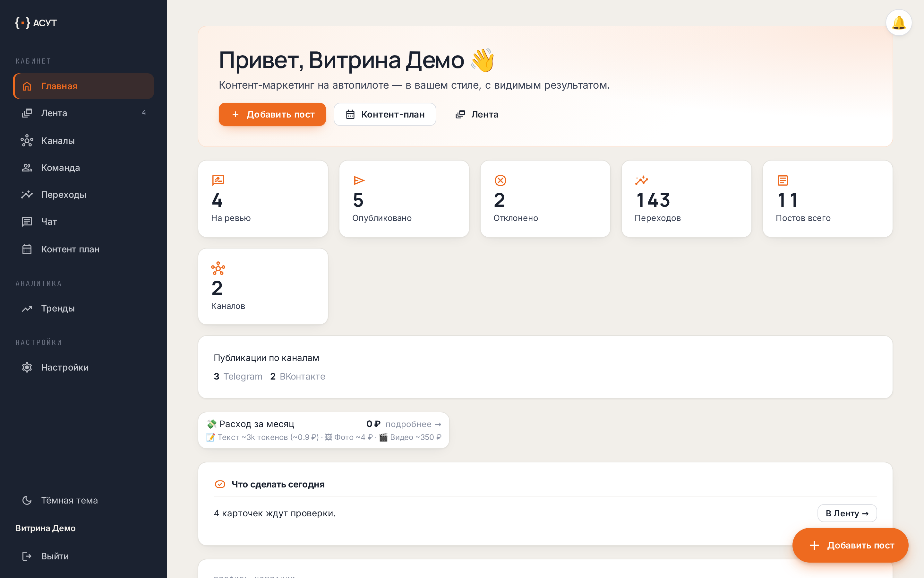Click the Каналы hub icon in sidebar
924x578 pixels.
tap(27, 141)
